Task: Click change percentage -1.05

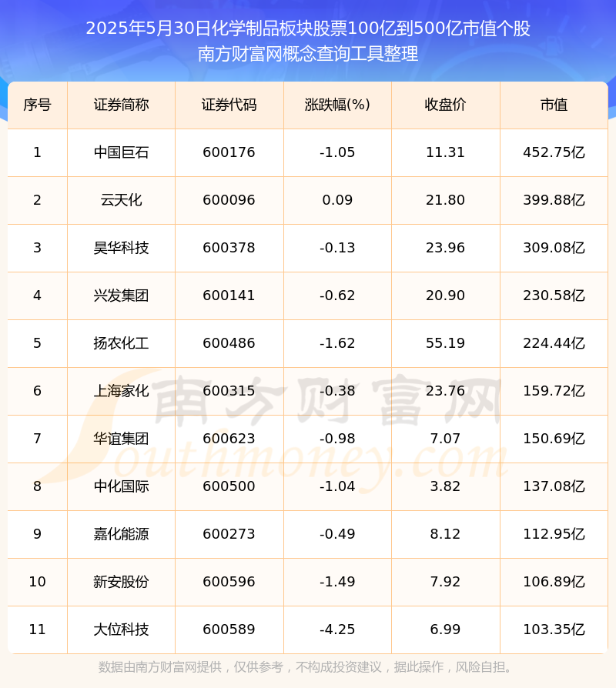Action: coord(337,152)
